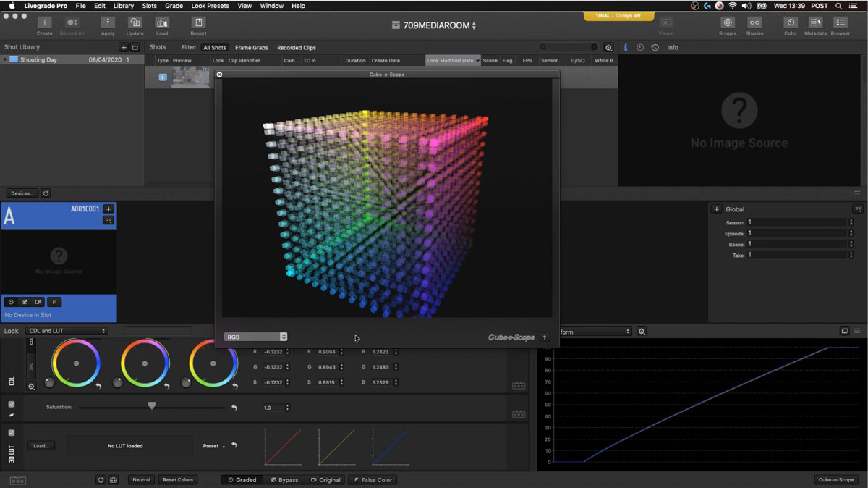
Task: Click the Load... LUT button
Action: pos(41,446)
